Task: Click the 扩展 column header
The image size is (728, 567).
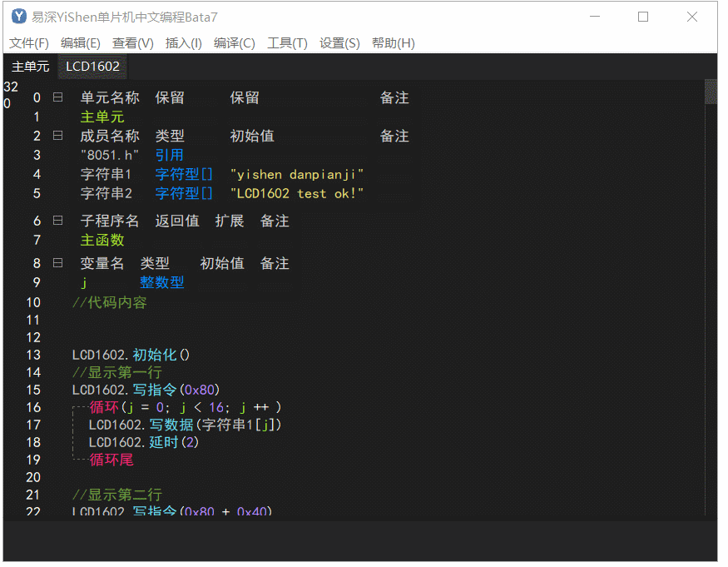Action: [x=230, y=221]
